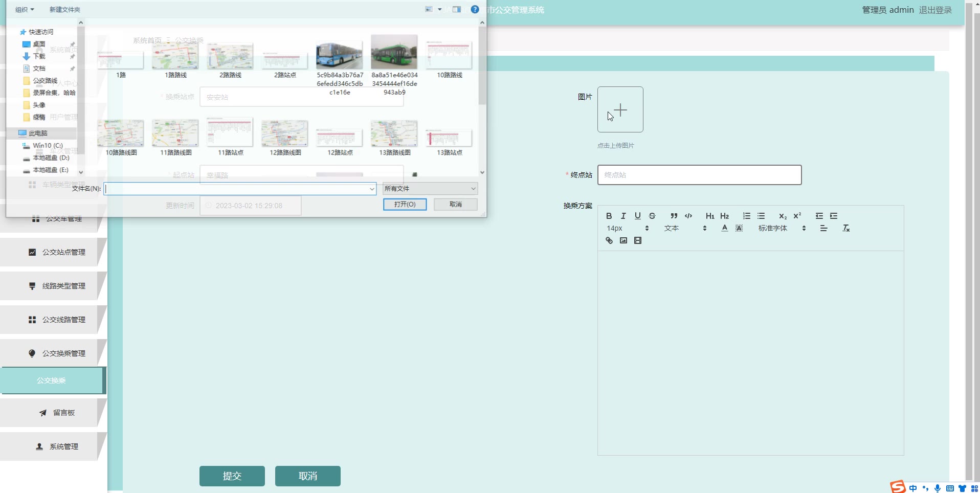Viewport: 980px width, 493px height.
Task: Open the 文本 heading style dropdown
Action: 685,228
